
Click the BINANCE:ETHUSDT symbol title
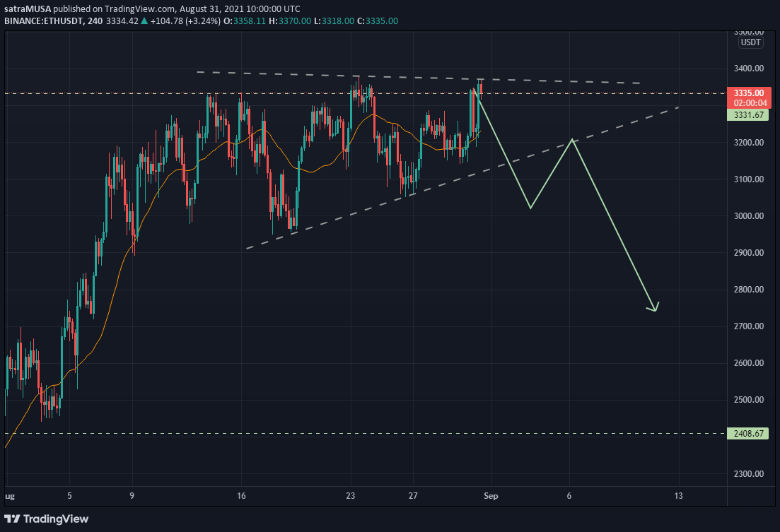click(43, 21)
